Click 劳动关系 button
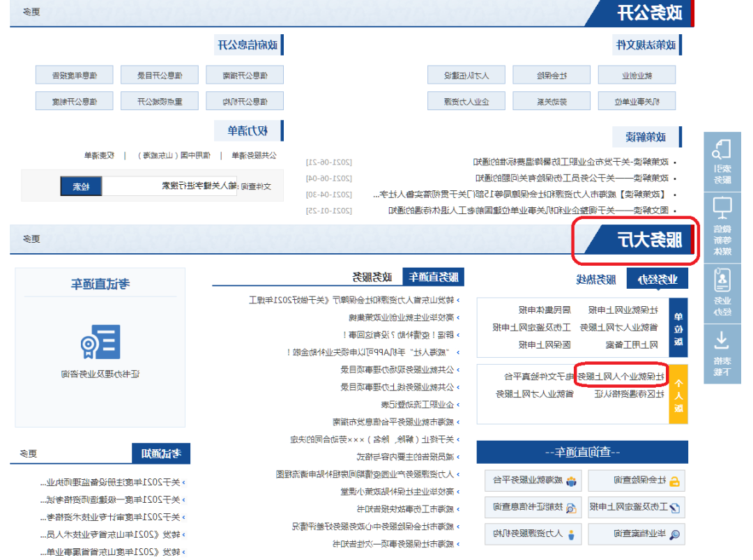This screenshot has height=560, width=753. [552, 101]
